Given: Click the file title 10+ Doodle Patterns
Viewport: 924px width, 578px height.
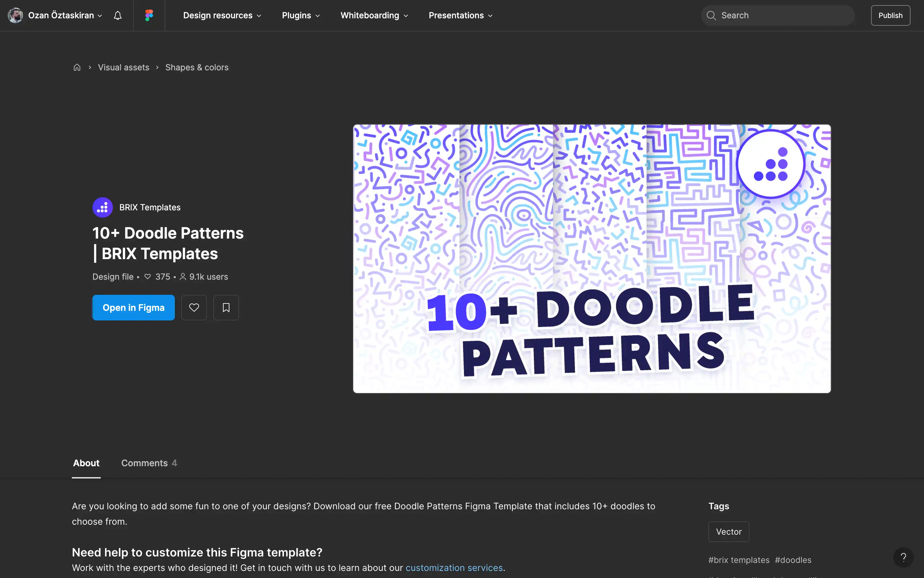Looking at the screenshot, I should [168, 243].
